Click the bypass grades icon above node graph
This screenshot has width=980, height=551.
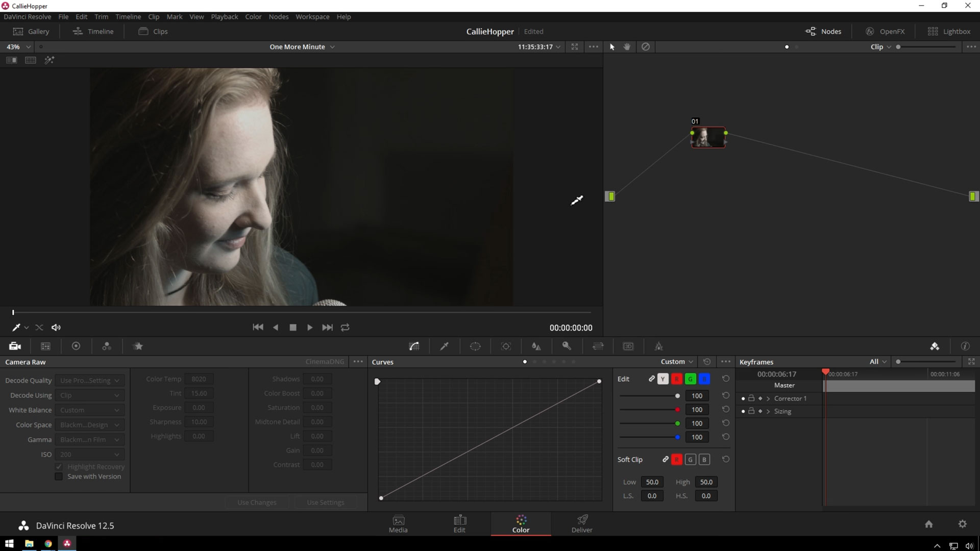coord(646,47)
